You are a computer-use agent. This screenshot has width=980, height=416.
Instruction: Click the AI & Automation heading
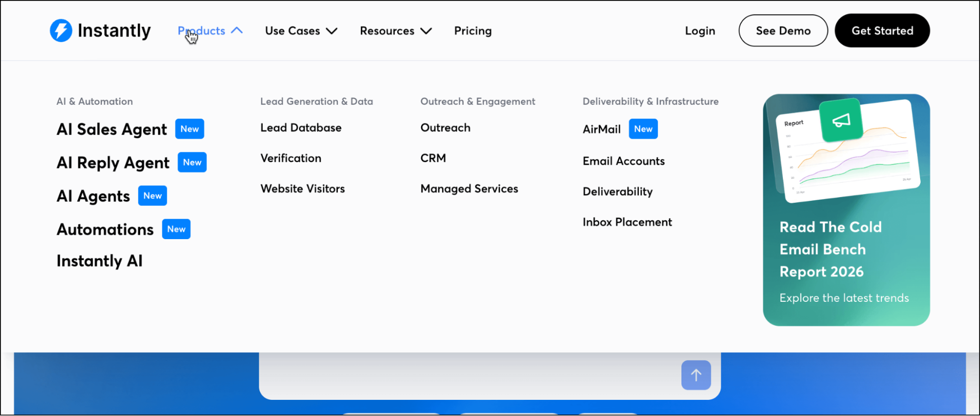[95, 101]
